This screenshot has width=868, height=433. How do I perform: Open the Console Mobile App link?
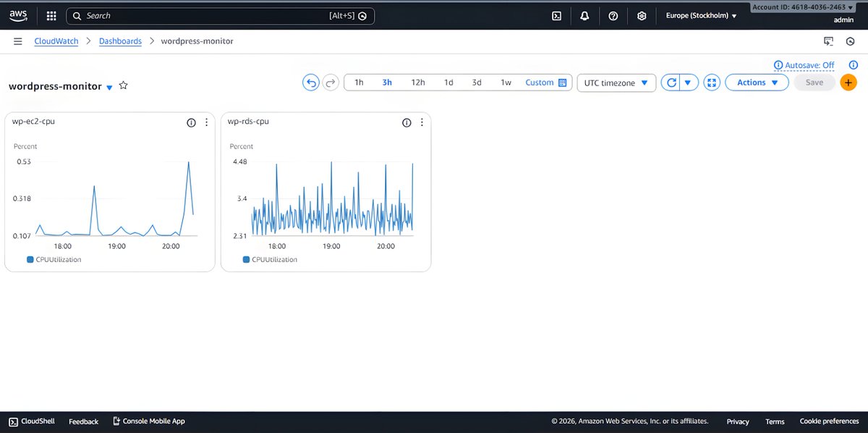click(149, 421)
